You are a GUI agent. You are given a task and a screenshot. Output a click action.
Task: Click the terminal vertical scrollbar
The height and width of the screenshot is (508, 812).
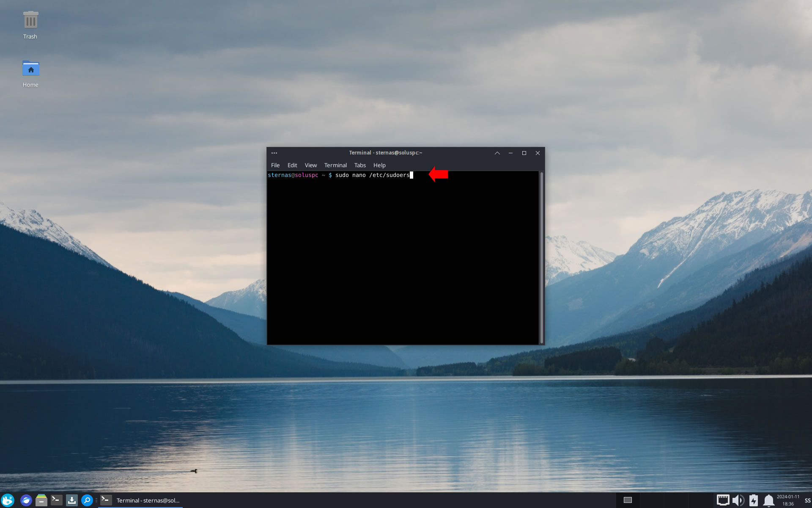pos(541,257)
